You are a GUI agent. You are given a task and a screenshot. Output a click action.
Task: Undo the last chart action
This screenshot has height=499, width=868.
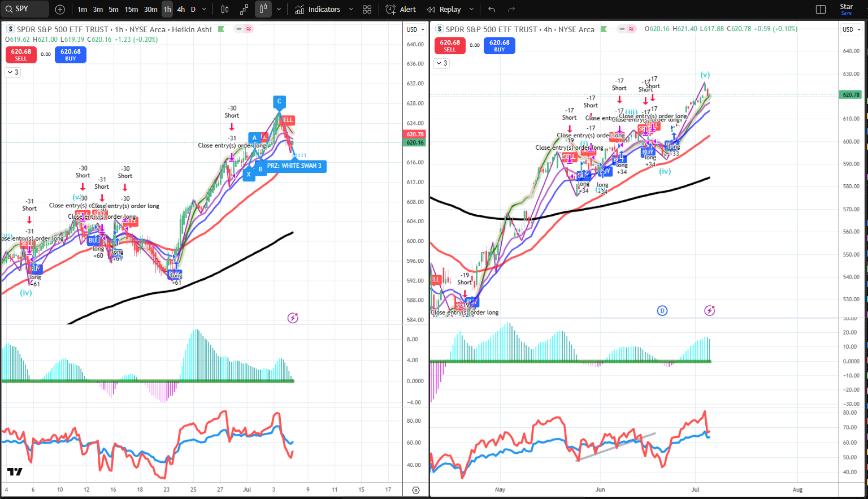(x=492, y=10)
